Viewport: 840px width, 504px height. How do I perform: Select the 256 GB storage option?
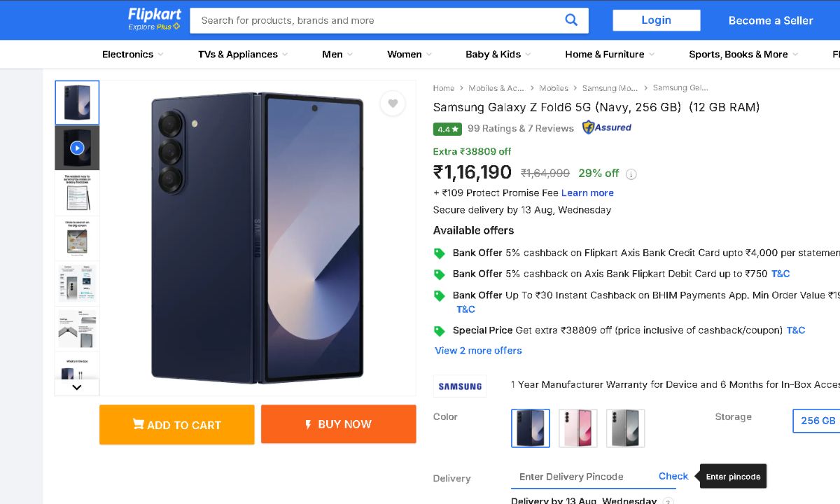(818, 421)
